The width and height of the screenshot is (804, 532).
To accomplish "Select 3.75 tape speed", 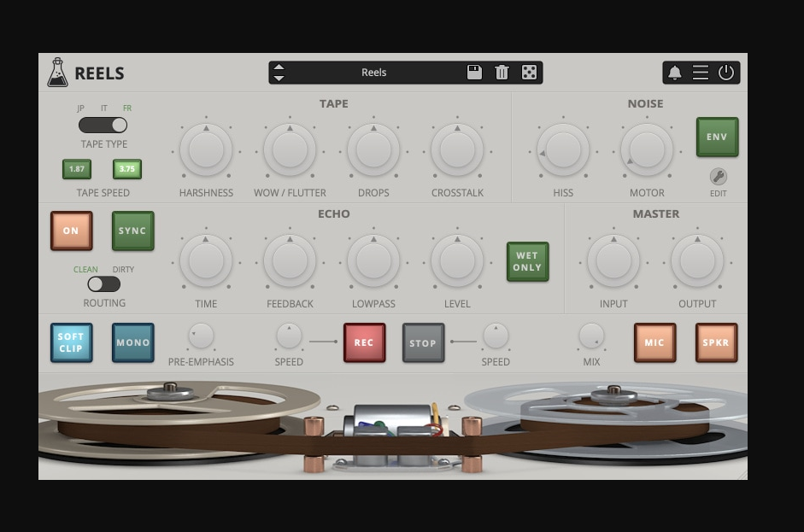I will 127,169.
